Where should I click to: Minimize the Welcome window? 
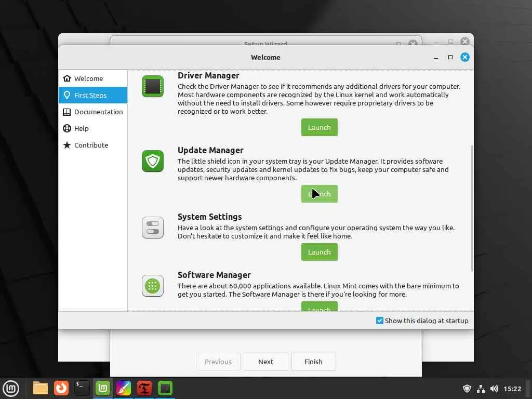pyautogui.click(x=436, y=57)
